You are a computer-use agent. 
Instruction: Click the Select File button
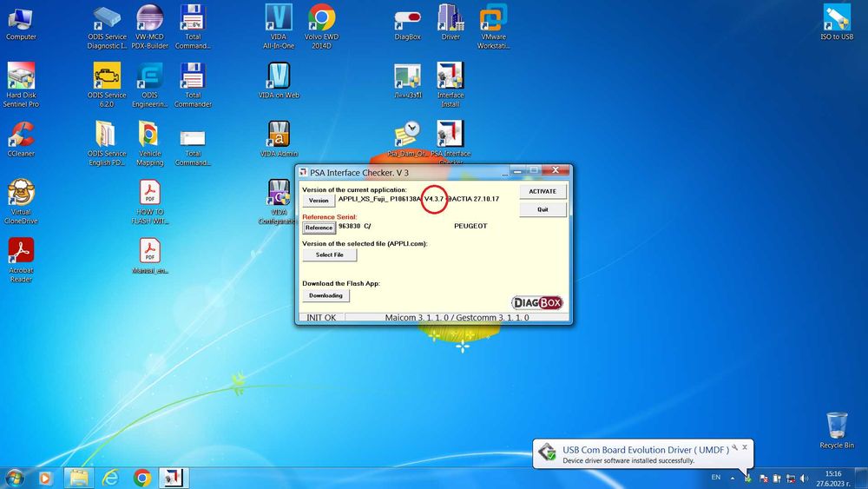point(329,254)
